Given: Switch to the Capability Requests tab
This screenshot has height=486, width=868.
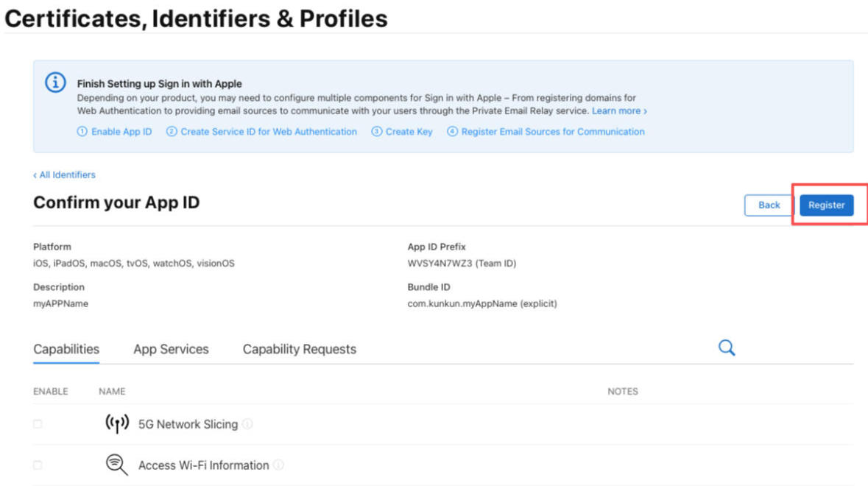Looking at the screenshot, I should coord(300,349).
